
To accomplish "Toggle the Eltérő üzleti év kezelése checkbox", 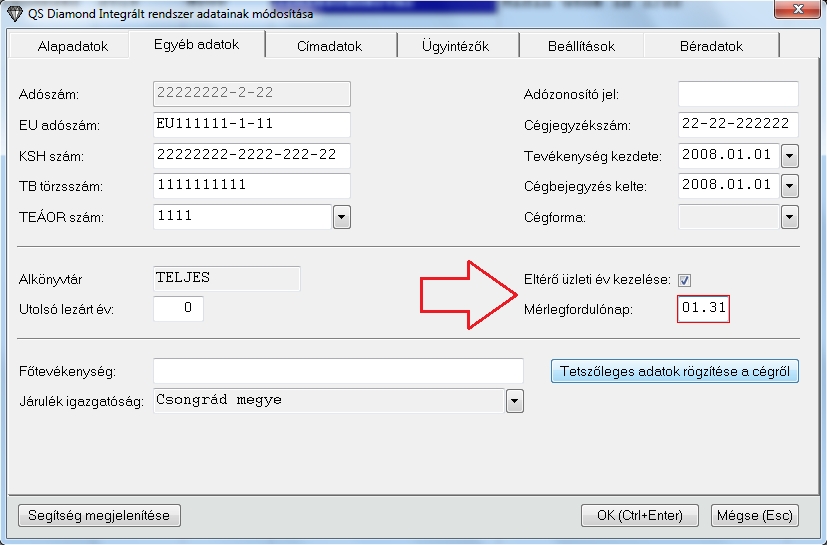I will click(x=685, y=280).
